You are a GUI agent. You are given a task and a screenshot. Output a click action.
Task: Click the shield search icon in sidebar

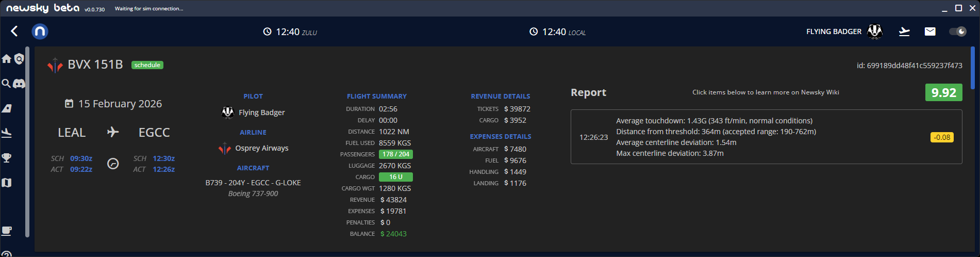click(x=19, y=59)
